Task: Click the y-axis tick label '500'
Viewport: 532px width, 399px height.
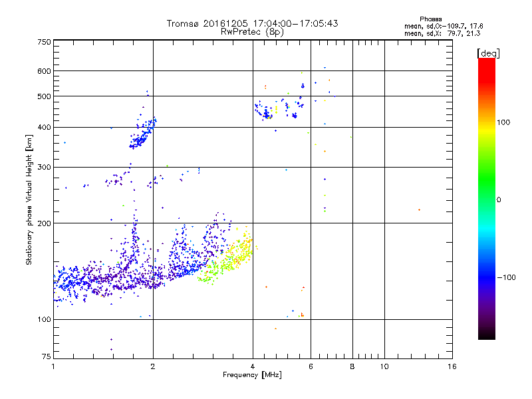Action: (x=44, y=96)
